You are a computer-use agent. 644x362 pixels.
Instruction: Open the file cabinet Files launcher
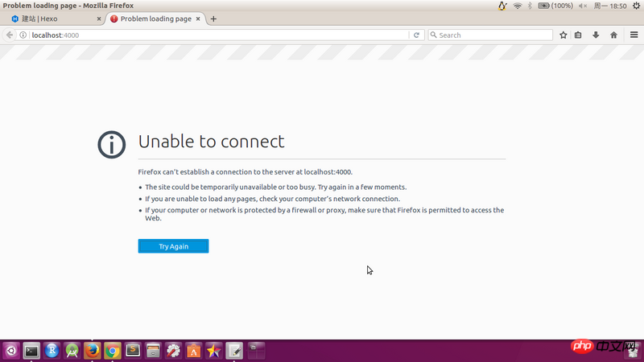tap(153, 351)
